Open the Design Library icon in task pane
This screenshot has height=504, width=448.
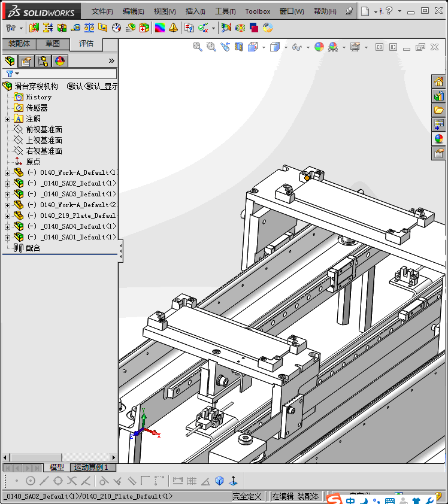coord(439,96)
